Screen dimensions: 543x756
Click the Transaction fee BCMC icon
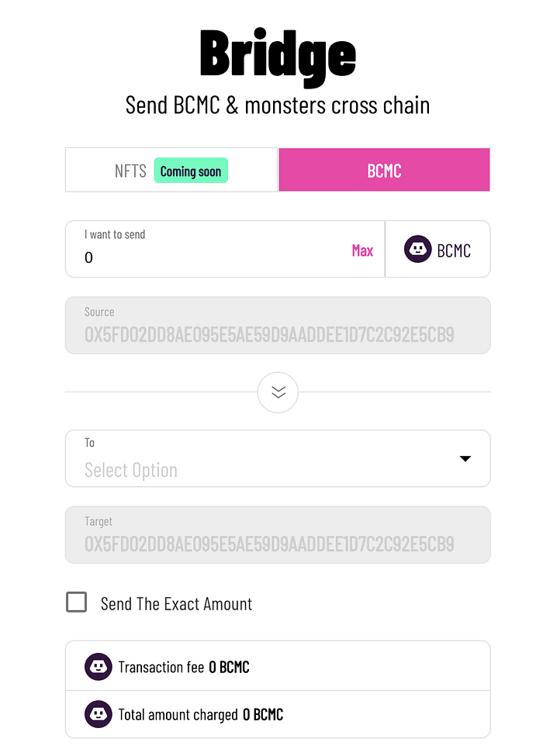(x=99, y=667)
